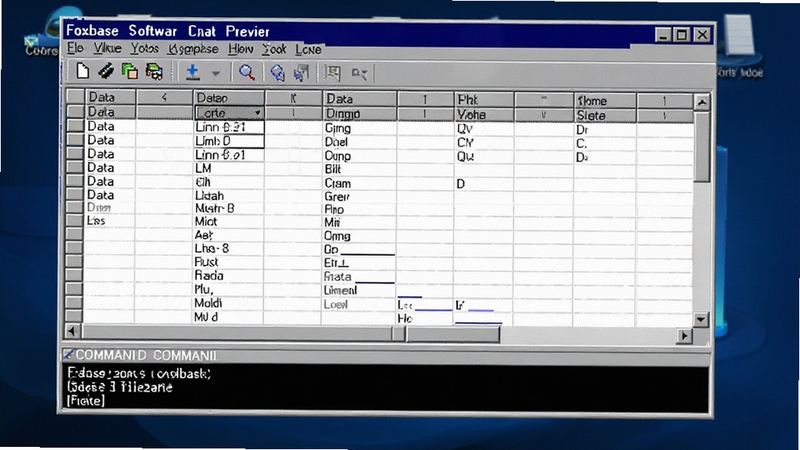Click the green Copy pages icon
Screen dimensions: 800x450
click(130, 71)
